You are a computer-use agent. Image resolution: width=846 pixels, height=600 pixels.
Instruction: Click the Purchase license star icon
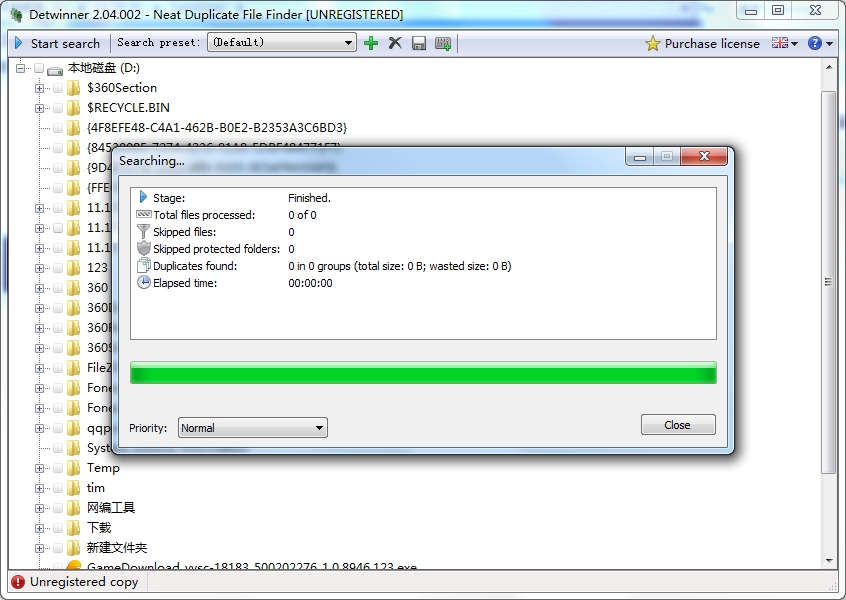click(652, 43)
